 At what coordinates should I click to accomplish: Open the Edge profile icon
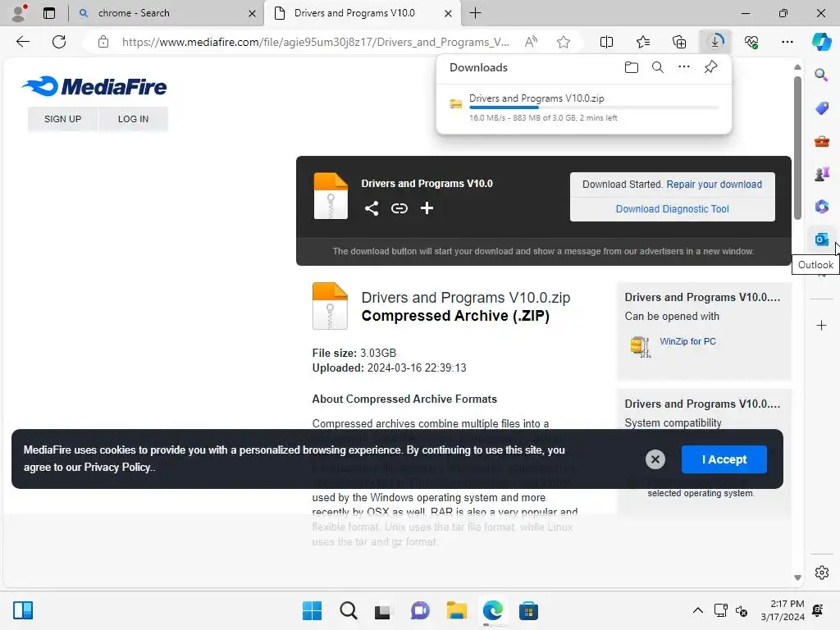pos(19,13)
